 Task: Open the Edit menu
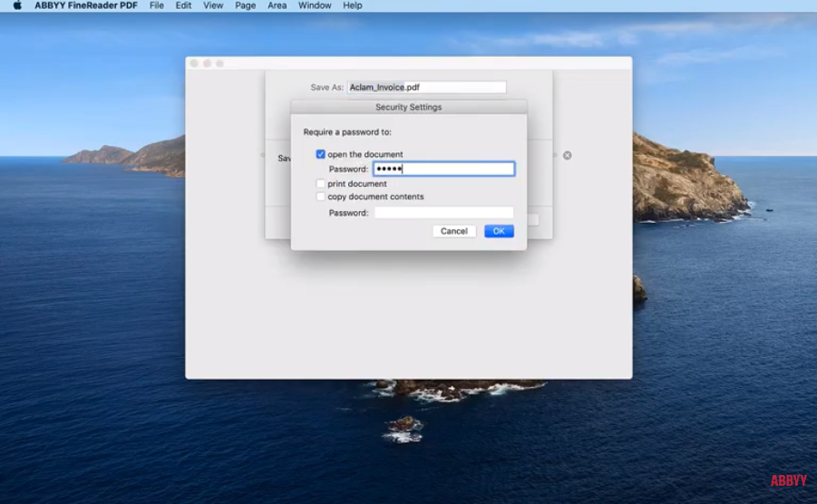(183, 5)
